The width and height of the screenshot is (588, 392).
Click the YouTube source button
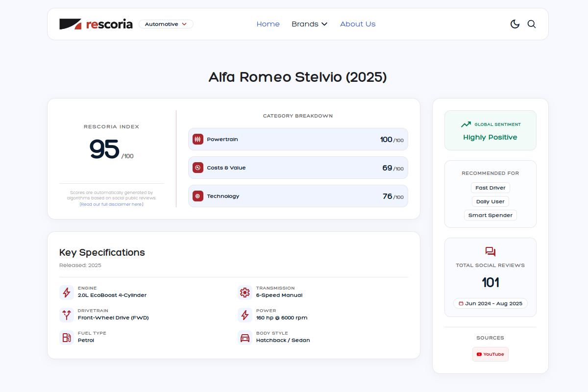click(x=490, y=354)
